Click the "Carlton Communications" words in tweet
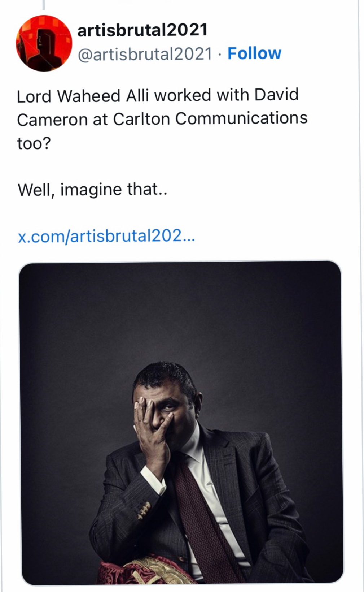This screenshot has width=364, height=592. [210, 119]
